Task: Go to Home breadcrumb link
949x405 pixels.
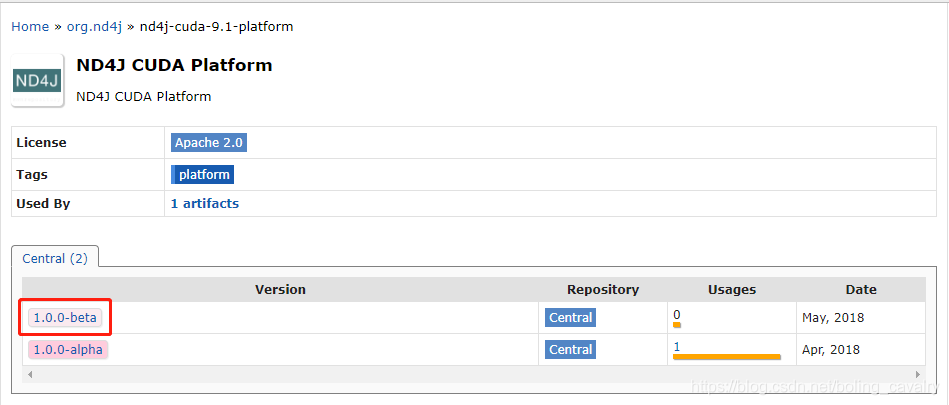Action: pos(30,27)
